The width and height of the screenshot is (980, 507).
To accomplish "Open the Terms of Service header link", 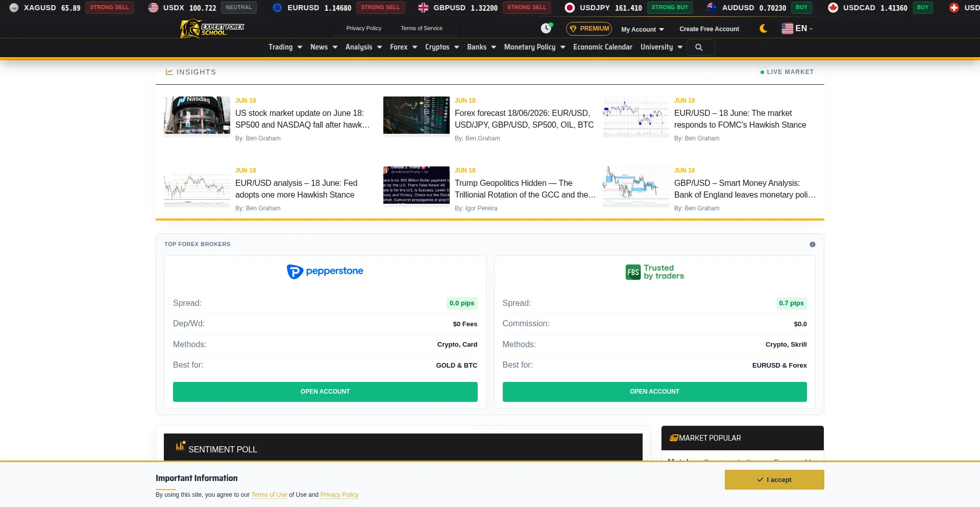I will (x=422, y=28).
